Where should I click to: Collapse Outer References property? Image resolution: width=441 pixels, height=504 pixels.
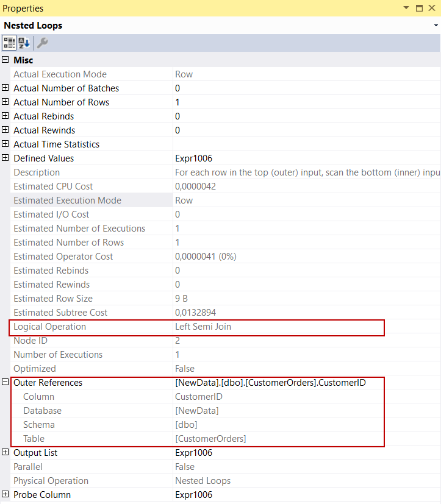5,382
